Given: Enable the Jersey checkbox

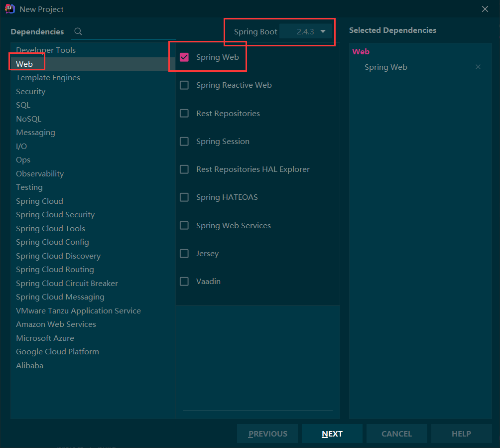Looking at the screenshot, I should 184,253.
